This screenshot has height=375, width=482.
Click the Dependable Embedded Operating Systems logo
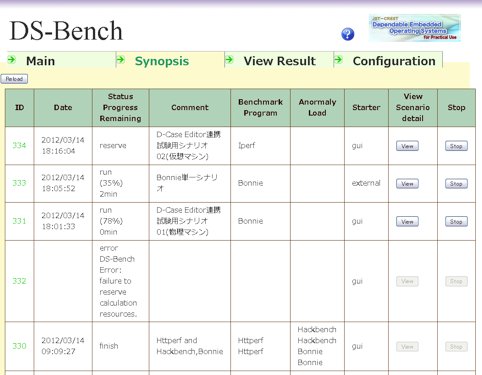(x=415, y=28)
